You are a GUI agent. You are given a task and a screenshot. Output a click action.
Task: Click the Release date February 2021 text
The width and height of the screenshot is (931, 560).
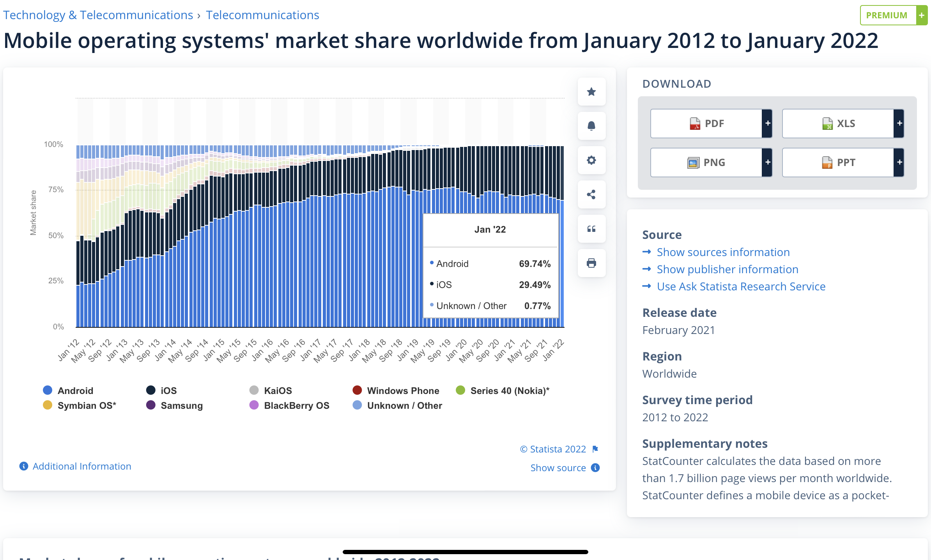[x=678, y=330]
